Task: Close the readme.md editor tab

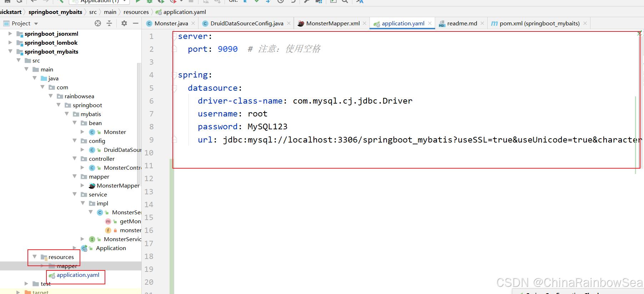Action: [x=482, y=23]
